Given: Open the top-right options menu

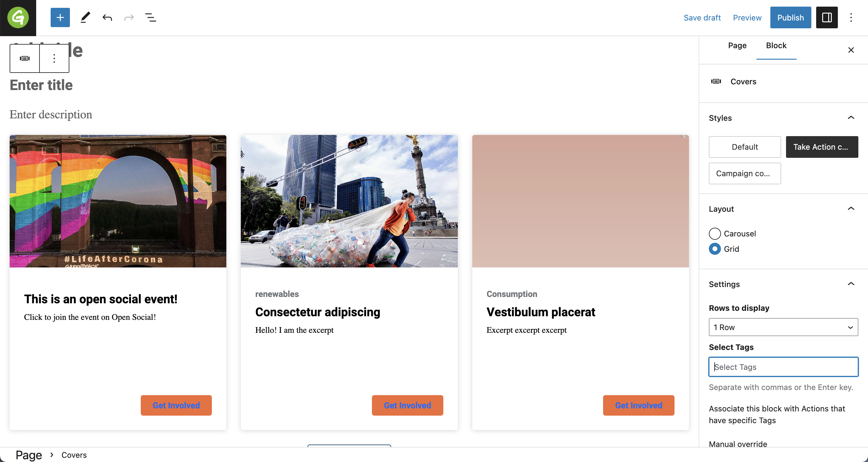Looking at the screenshot, I should pos(851,17).
